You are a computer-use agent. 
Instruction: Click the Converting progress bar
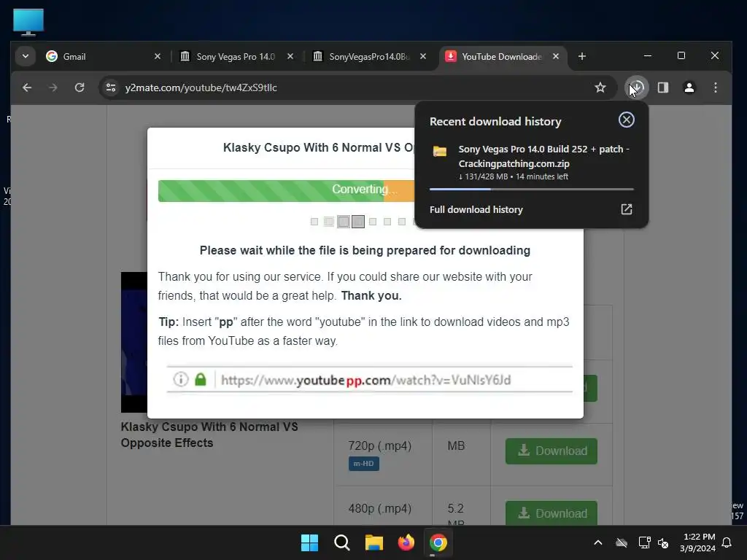[286, 190]
